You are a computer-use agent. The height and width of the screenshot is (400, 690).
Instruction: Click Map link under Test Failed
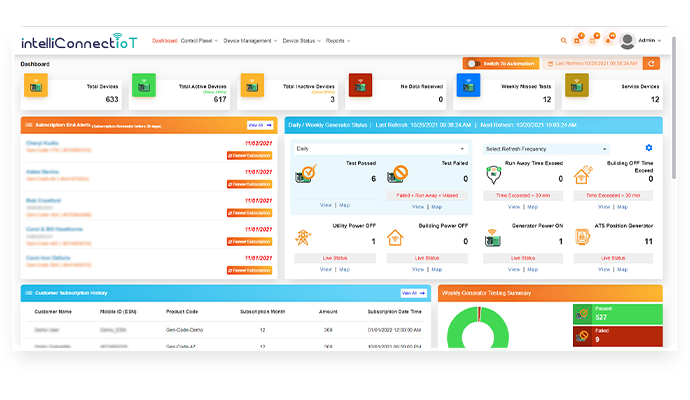coord(437,207)
